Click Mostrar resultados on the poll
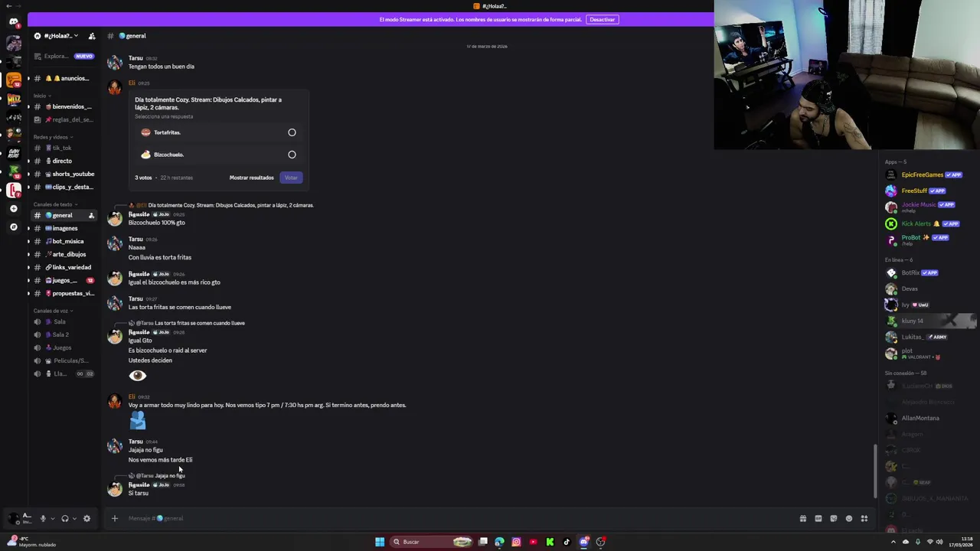The image size is (980, 551). (251, 178)
